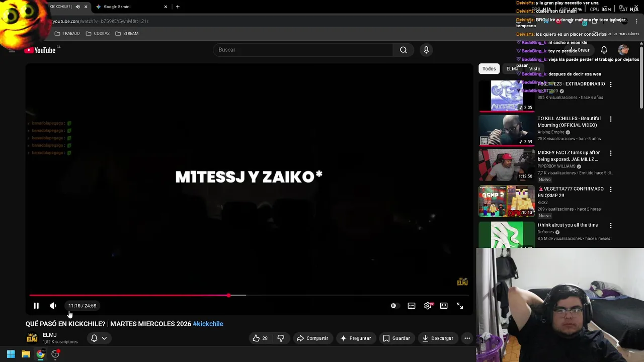The width and height of the screenshot is (644, 362).
Task: Open the STREAM bookmarks folder
Action: [x=127, y=34]
